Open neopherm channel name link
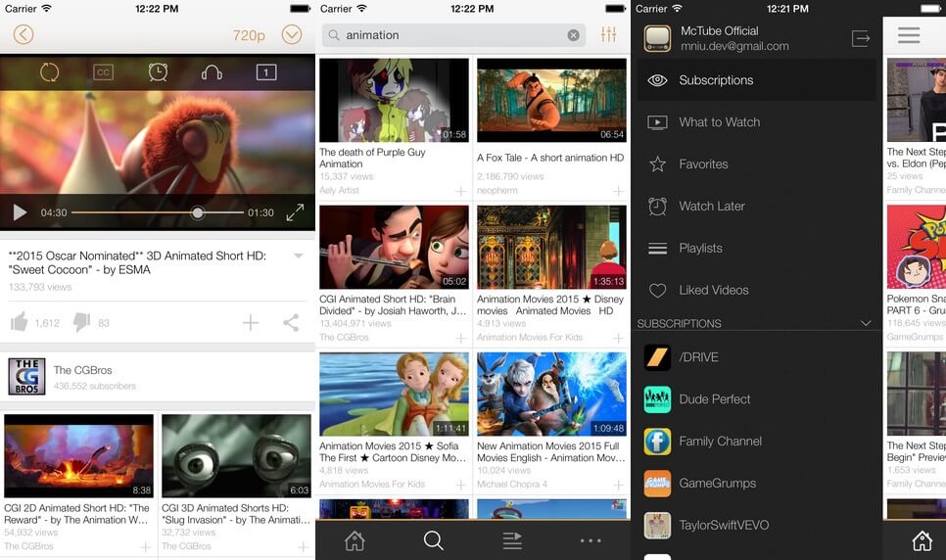The image size is (946, 560). coord(497,191)
